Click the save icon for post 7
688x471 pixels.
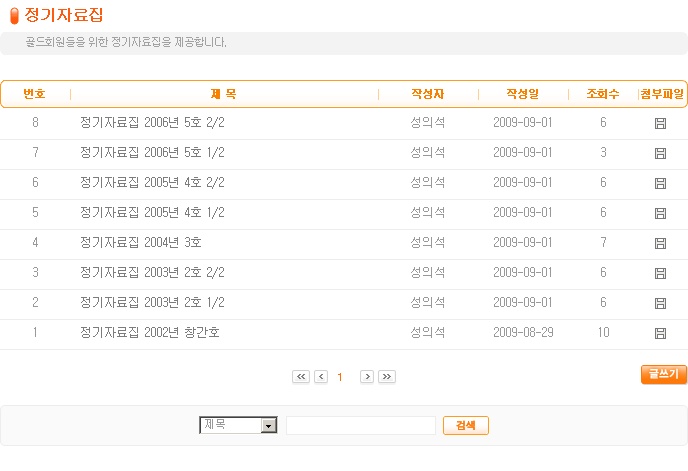[660, 153]
